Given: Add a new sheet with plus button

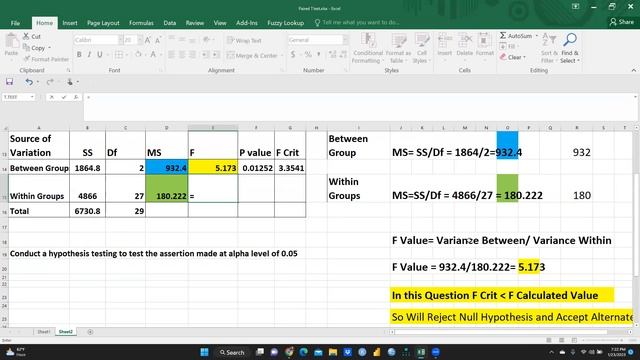Looking at the screenshot, I should click(x=90, y=332).
